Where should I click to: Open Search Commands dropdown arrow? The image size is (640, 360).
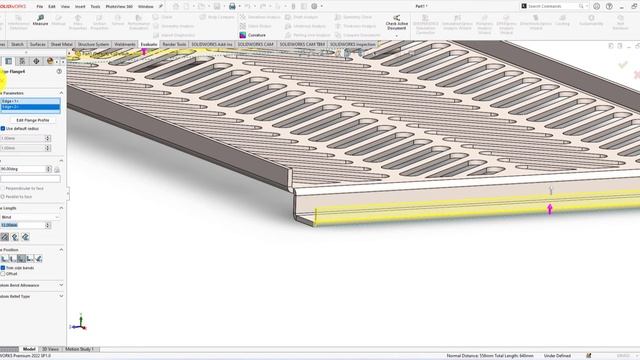click(587, 6)
